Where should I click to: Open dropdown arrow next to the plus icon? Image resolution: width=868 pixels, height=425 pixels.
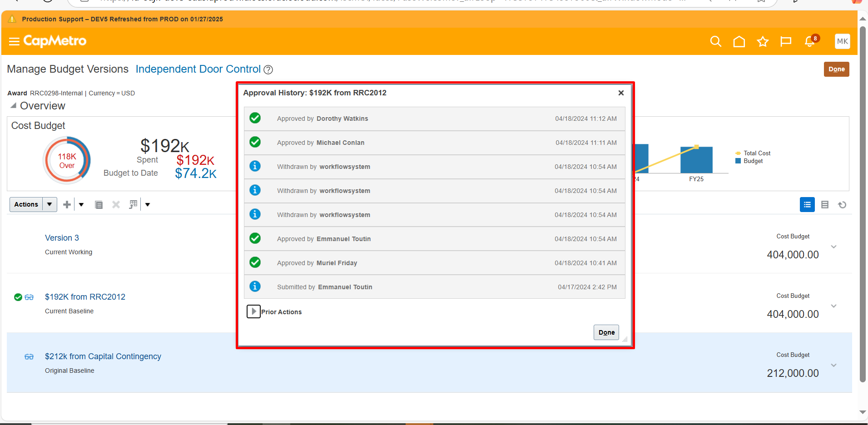click(81, 205)
